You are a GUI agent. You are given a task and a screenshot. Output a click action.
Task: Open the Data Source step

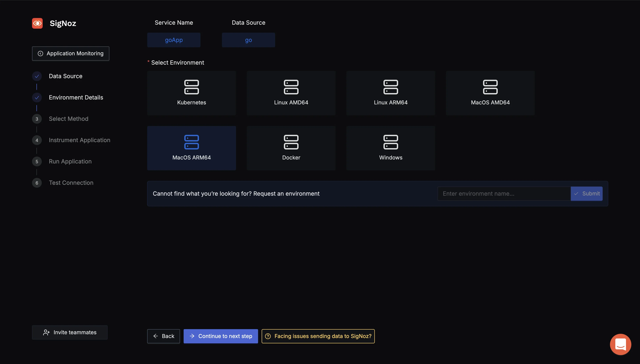[66, 76]
